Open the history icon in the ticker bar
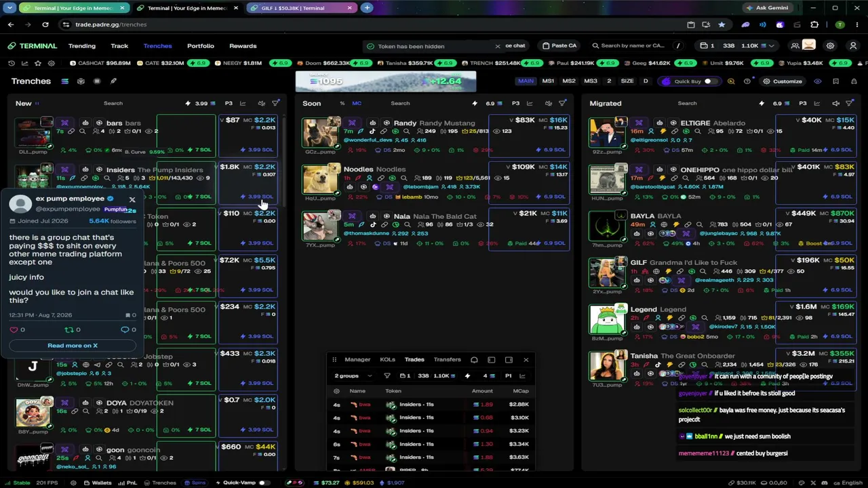 tap(12, 63)
